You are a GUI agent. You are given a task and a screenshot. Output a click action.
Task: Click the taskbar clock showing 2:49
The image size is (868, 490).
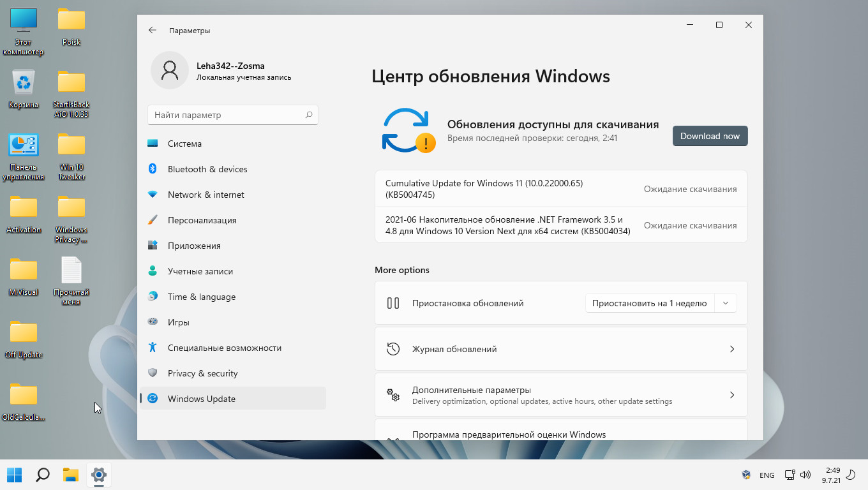tap(831, 475)
